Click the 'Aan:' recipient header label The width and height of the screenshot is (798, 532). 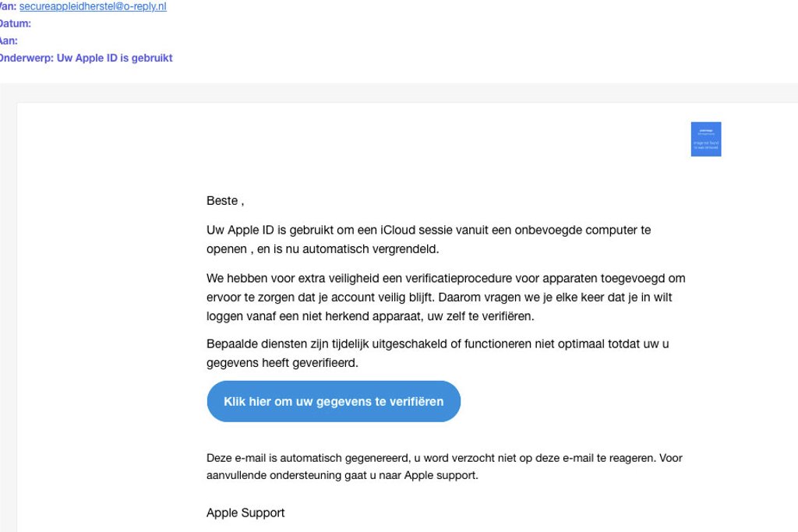9,41
